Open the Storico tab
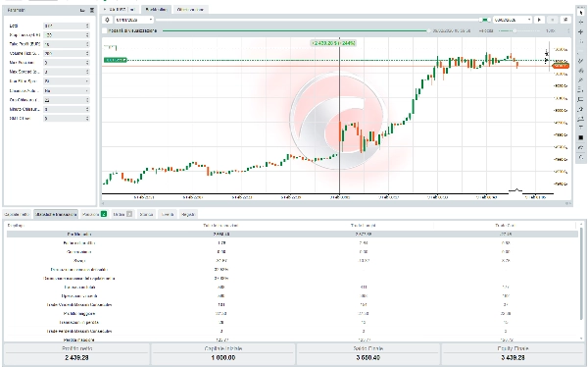Screen dimensions: 588x367 146,214
